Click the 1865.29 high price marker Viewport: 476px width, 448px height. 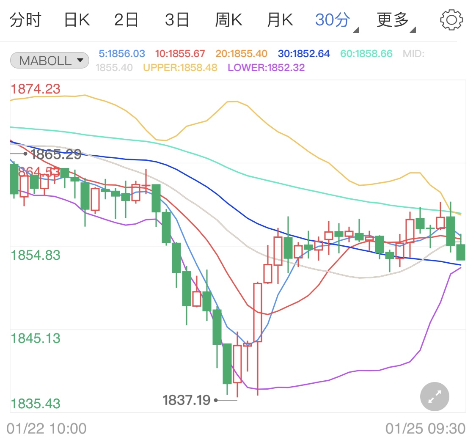(56, 154)
